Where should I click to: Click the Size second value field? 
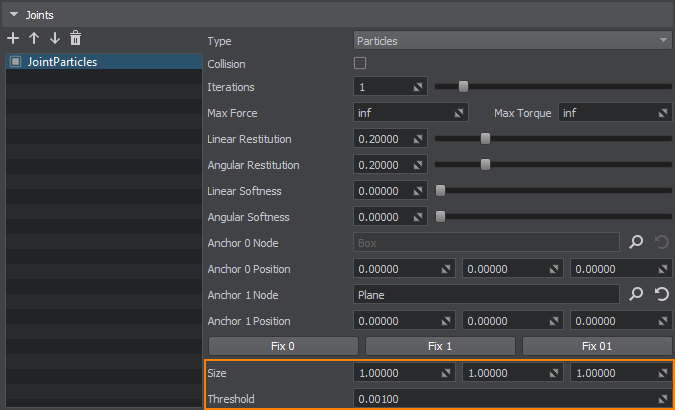coord(513,372)
